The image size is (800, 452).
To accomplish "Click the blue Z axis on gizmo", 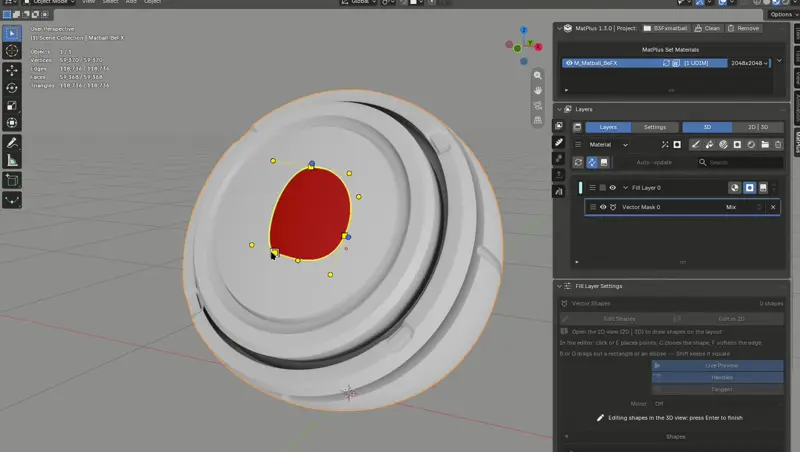I will [523, 31].
